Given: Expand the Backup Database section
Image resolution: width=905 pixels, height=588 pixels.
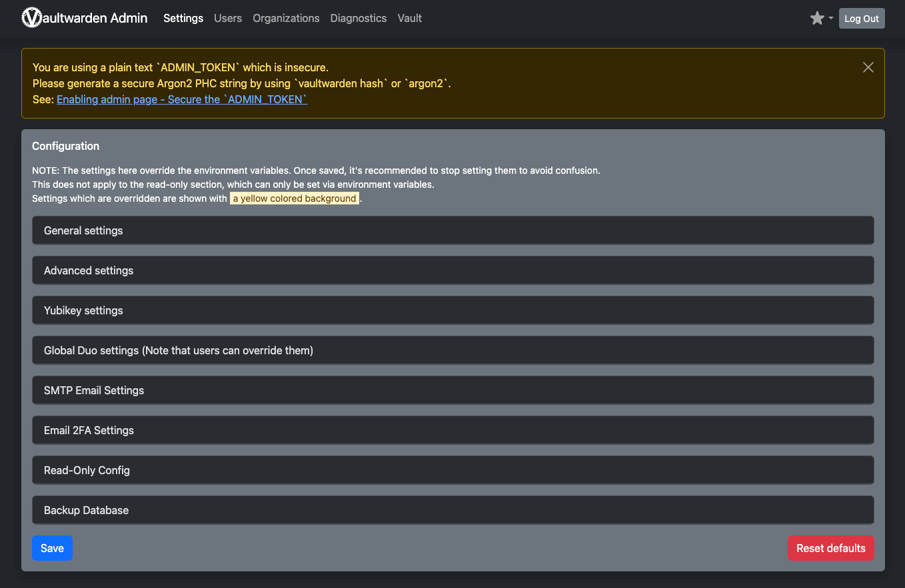Looking at the screenshot, I should [452, 510].
